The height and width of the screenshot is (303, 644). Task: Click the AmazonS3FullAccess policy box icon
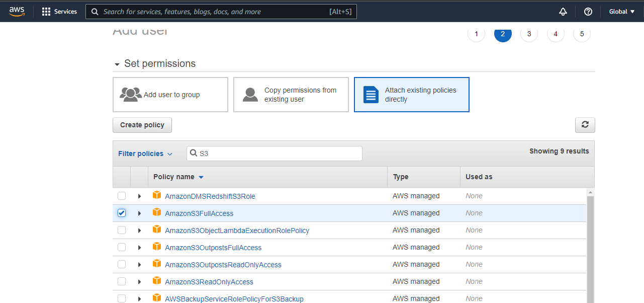coord(157,213)
